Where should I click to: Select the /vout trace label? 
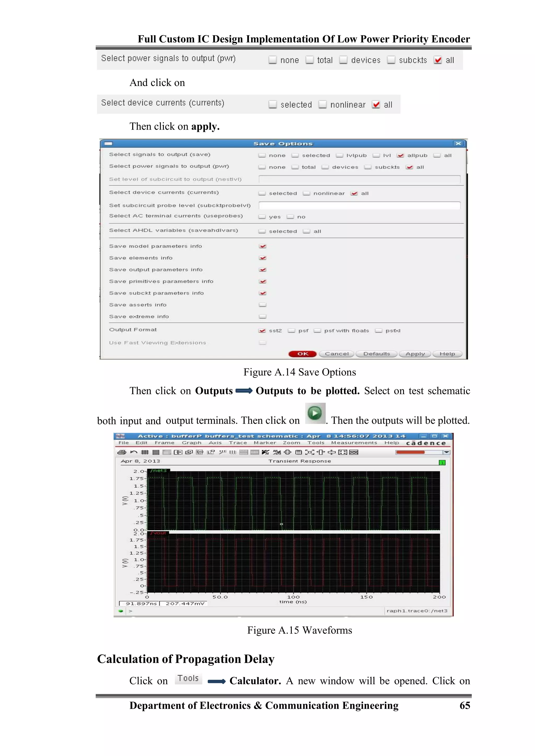click(159, 533)
